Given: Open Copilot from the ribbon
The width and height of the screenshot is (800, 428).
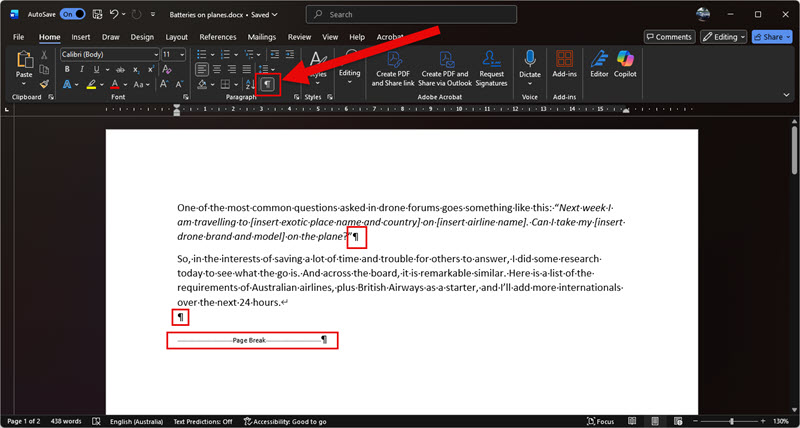Looking at the screenshot, I should coord(625,64).
